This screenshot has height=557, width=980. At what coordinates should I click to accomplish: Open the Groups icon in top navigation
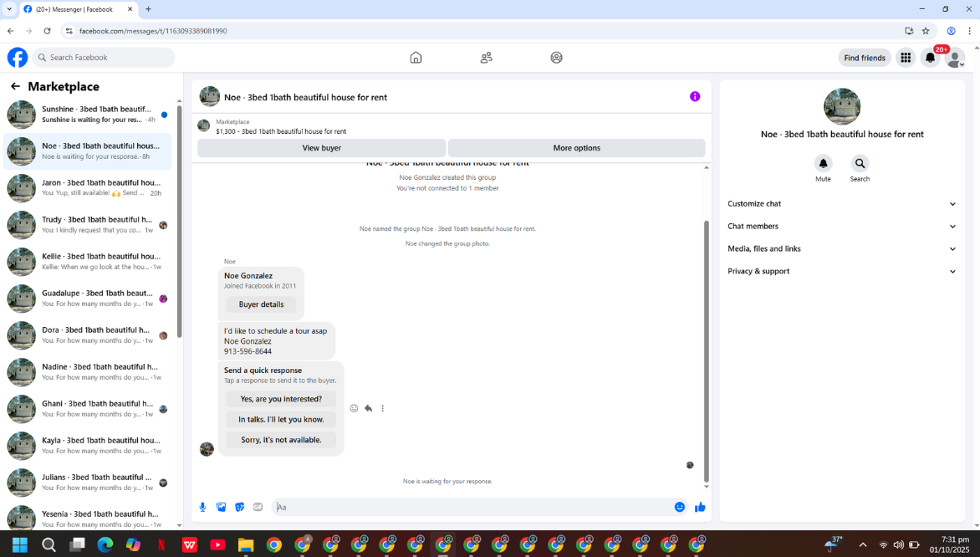[x=556, y=58]
